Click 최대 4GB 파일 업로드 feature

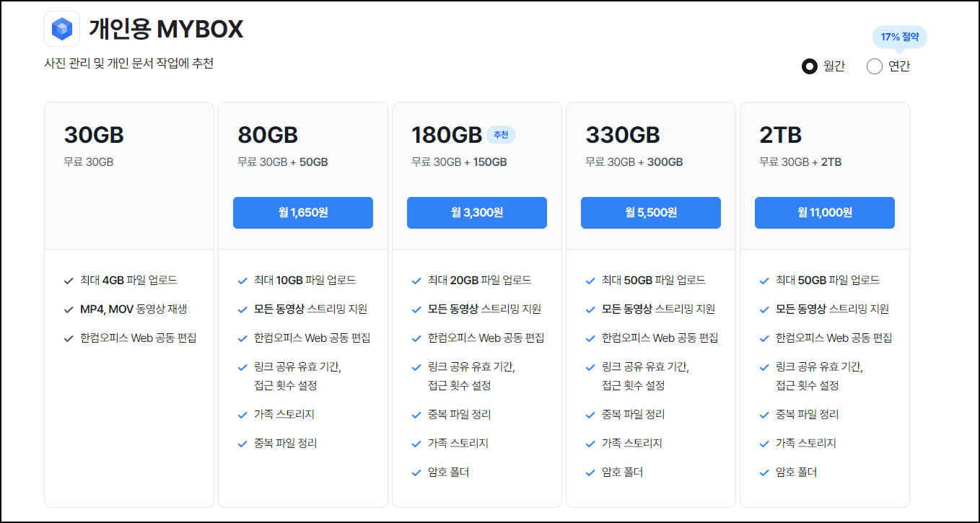(x=129, y=281)
